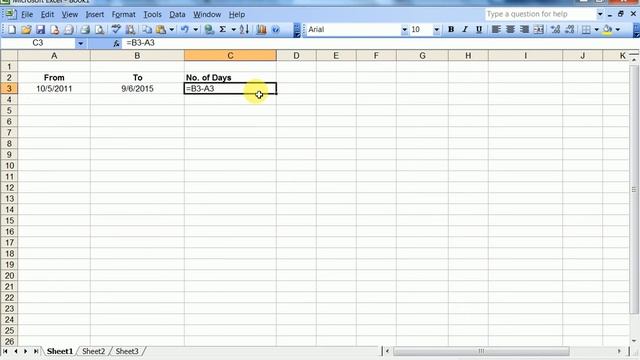This screenshot has height=360, width=640.
Task: Go to first sheet with tab navigation arrow
Action: (5, 351)
